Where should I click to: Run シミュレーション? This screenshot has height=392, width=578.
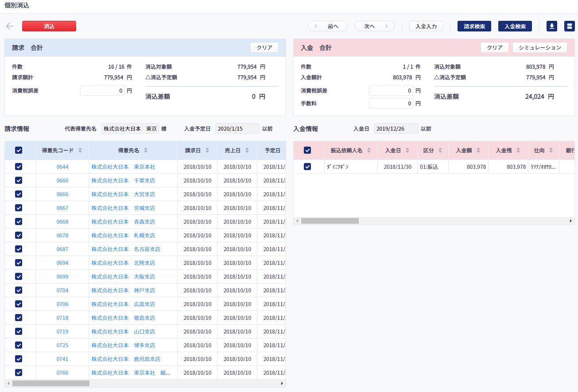(540, 47)
